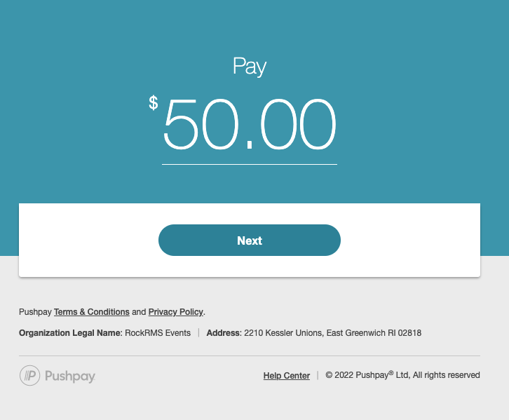Viewport: 509px width, 420px height.
Task: Click the word Pushpay before Terms & Conditions
Action: coord(35,312)
